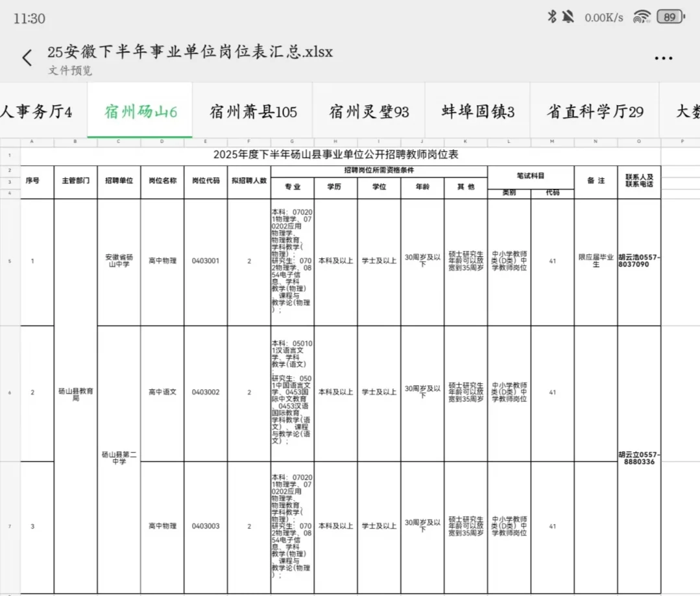Click the 专业 subheader cell
The width and height of the screenshot is (700, 596).
pyautogui.click(x=293, y=187)
